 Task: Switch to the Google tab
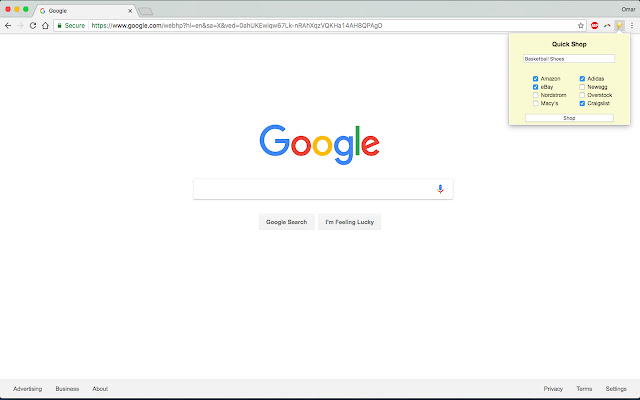[84, 11]
